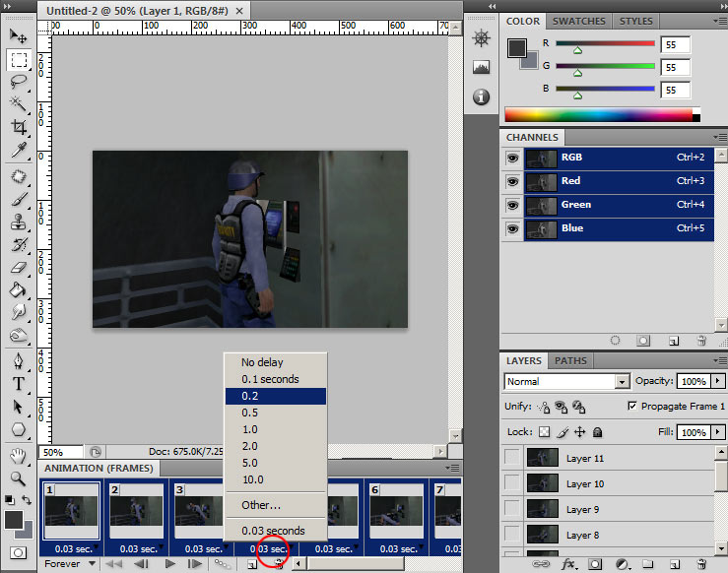728x573 pixels.
Task: Play the frame animation
Action: click(x=169, y=564)
